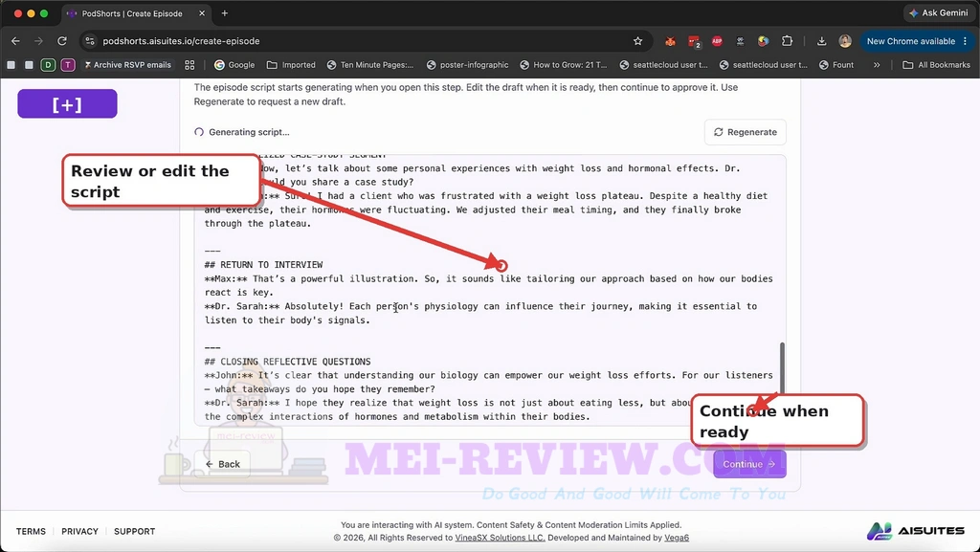Click the Continue button

(x=749, y=464)
